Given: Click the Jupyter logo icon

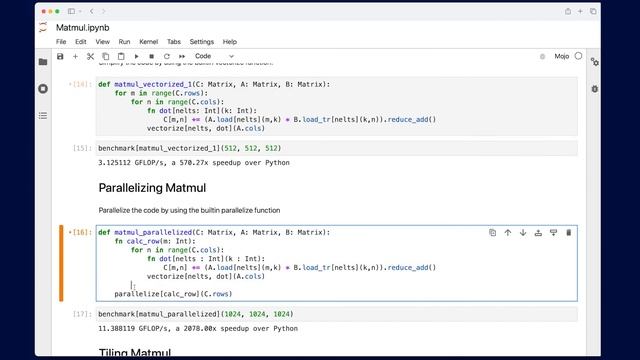Looking at the screenshot, I should pos(43,28).
